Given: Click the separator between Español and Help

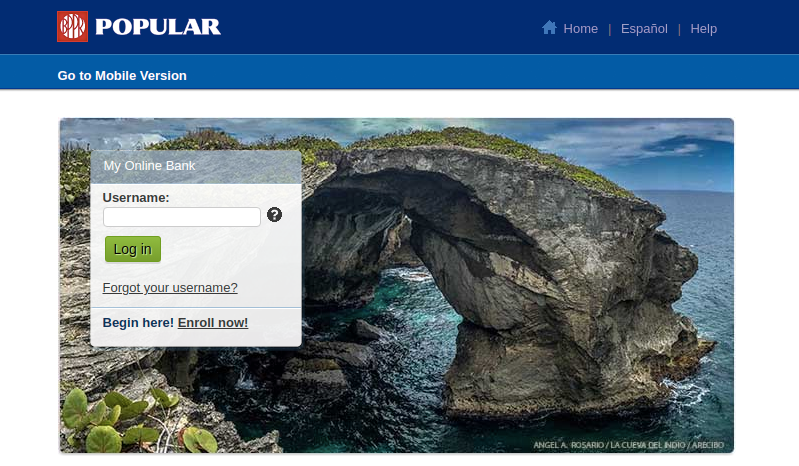Looking at the screenshot, I should [x=679, y=29].
